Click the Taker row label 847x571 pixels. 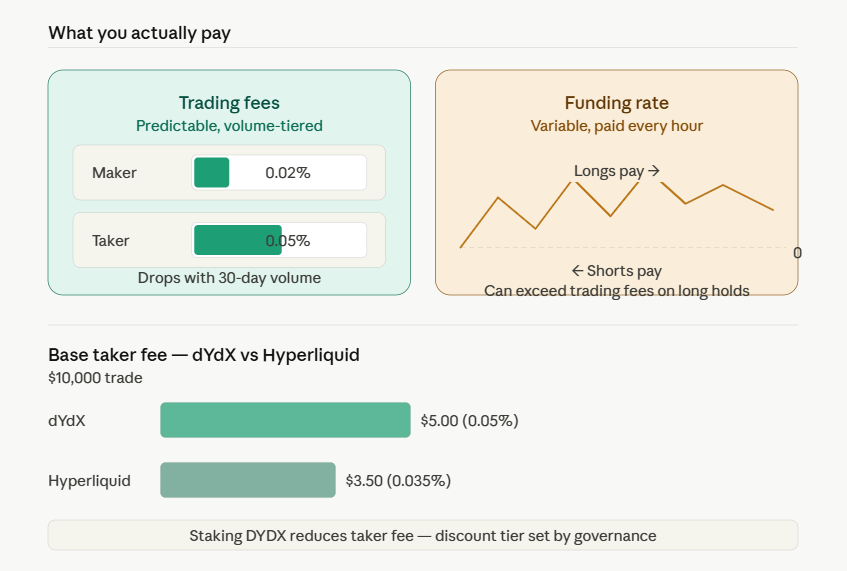point(110,240)
